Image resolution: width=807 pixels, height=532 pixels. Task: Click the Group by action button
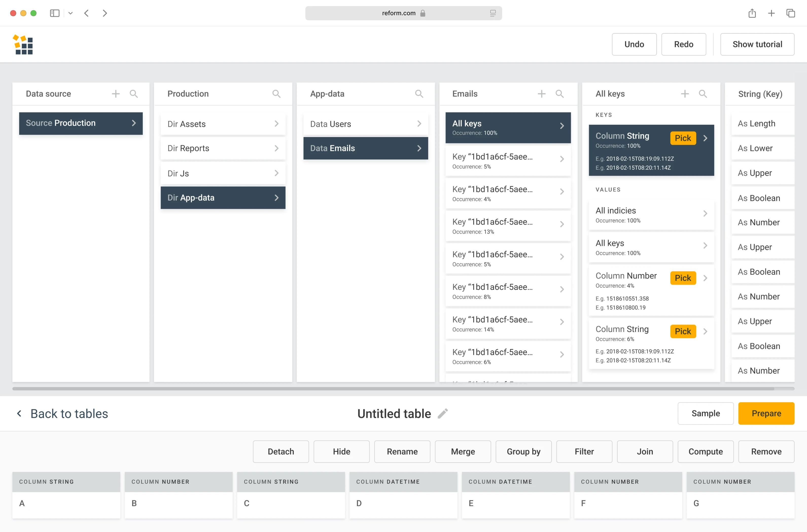tap(523, 452)
